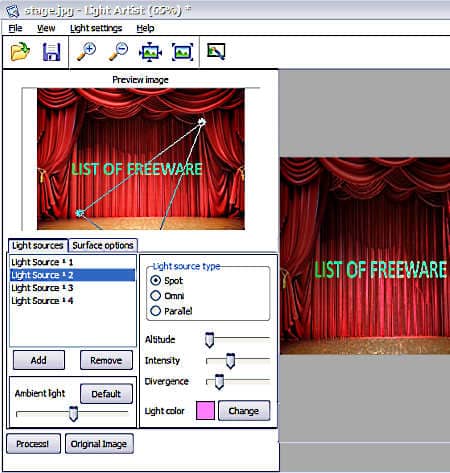Click the Light Artist app icon in title bar
The width and height of the screenshot is (450, 473).
13,10
